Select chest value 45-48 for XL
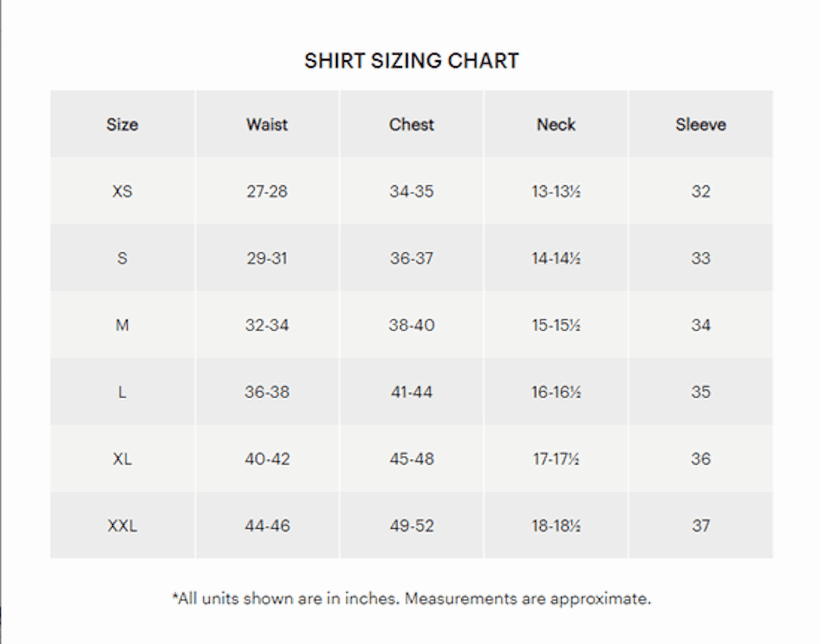 click(x=411, y=459)
